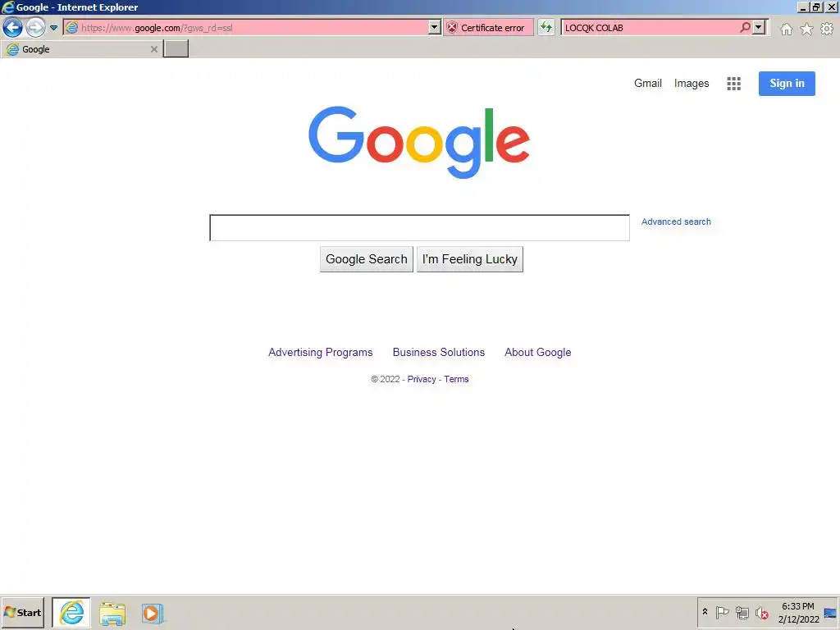Screen dimensions: 840x630
Task: Focus the Google search text box
Action: pos(419,228)
